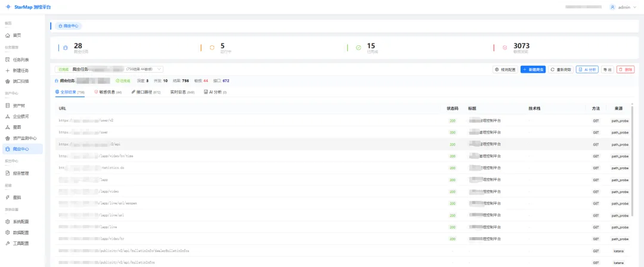Click the wrench icon beside 工具配置
Viewport: 644px width, 267px height.
[7, 243]
